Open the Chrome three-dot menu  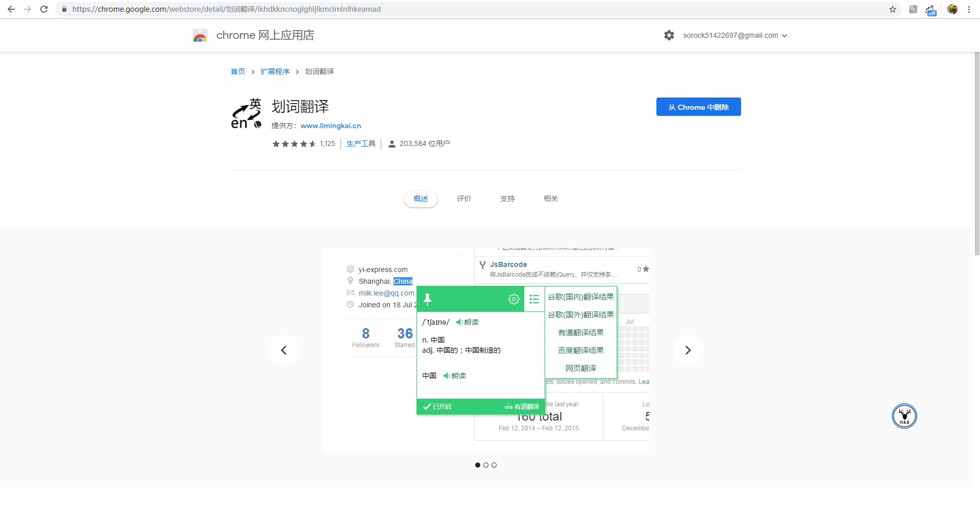pyautogui.click(x=969, y=9)
